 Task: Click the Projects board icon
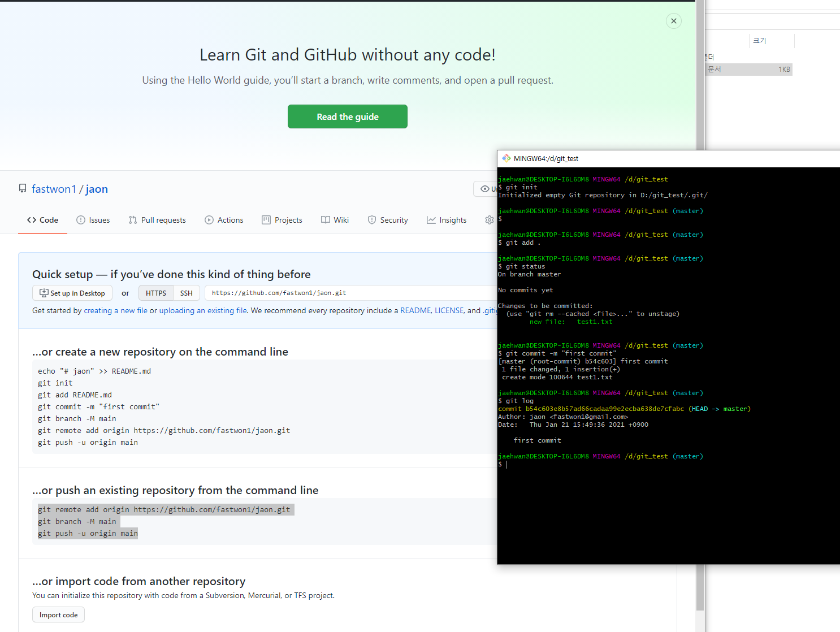pyautogui.click(x=266, y=220)
